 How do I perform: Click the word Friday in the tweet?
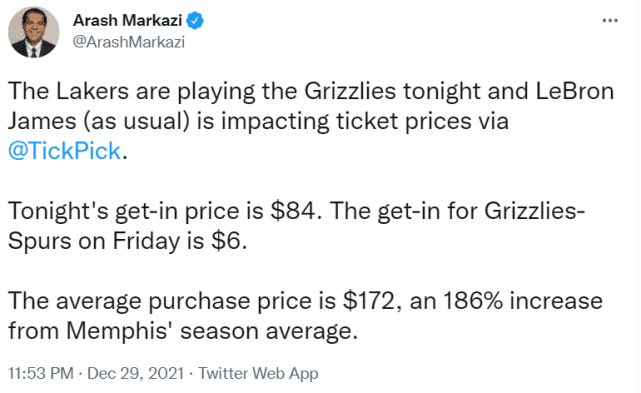click(x=146, y=241)
